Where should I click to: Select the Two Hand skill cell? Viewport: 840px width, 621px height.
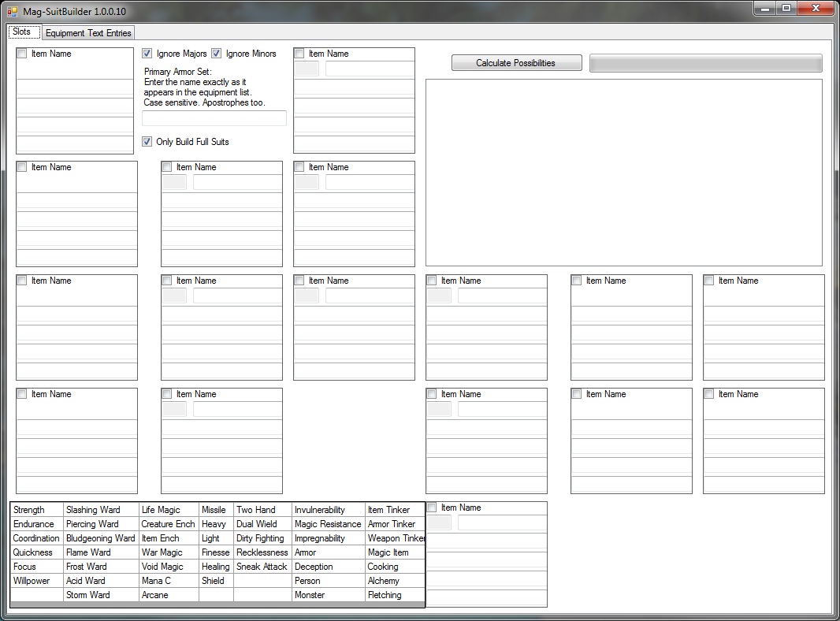click(262, 510)
